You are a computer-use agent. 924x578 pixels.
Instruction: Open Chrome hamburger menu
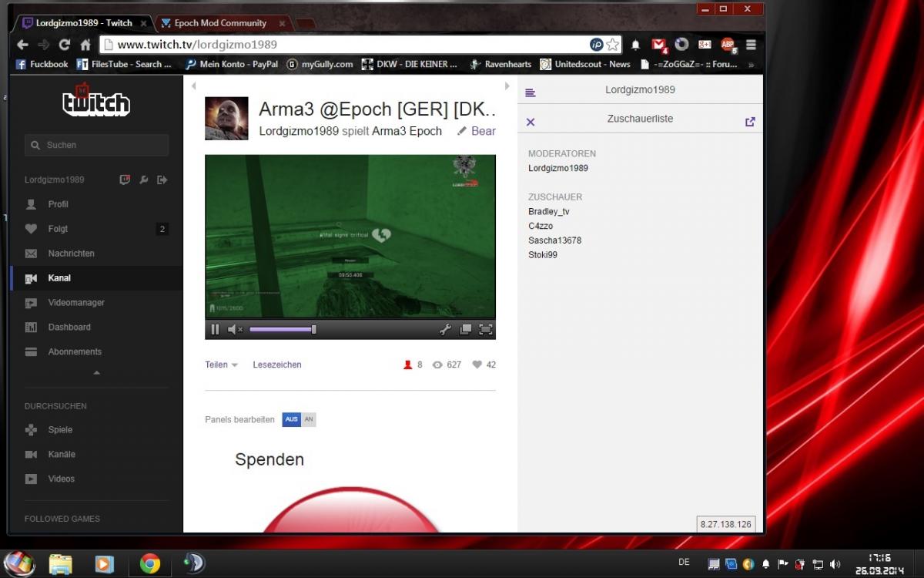(x=751, y=45)
